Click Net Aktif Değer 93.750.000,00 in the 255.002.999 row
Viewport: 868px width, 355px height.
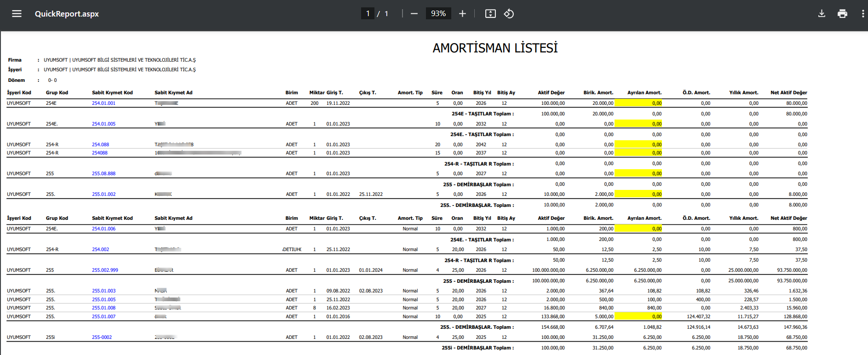coord(792,270)
